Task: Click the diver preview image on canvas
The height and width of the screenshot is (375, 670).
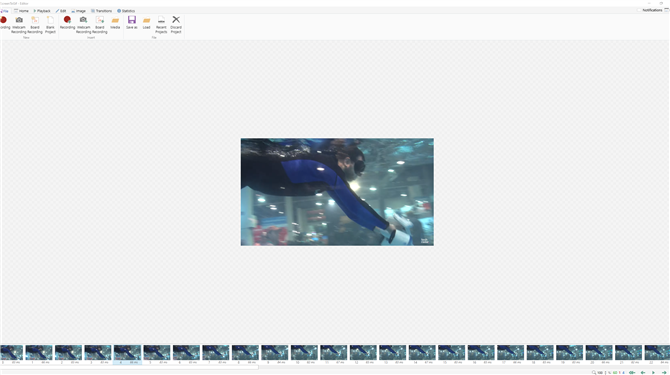Action: point(337,192)
